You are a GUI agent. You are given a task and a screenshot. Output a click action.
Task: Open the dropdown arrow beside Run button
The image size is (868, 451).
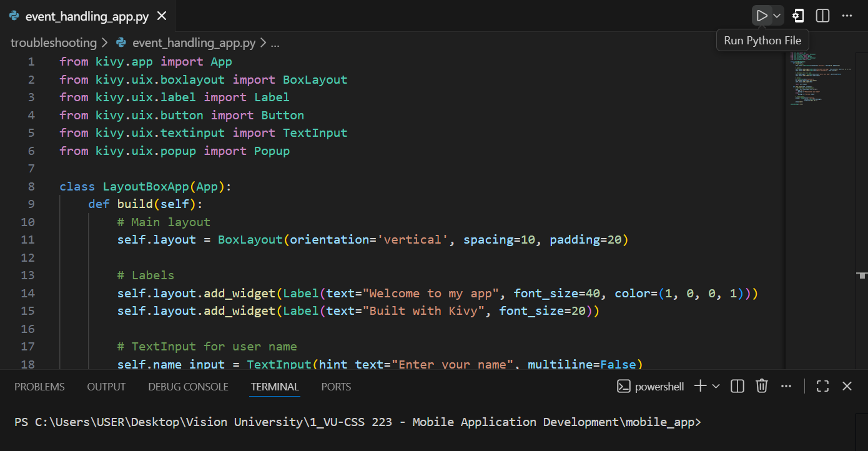[x=777, y=16]
